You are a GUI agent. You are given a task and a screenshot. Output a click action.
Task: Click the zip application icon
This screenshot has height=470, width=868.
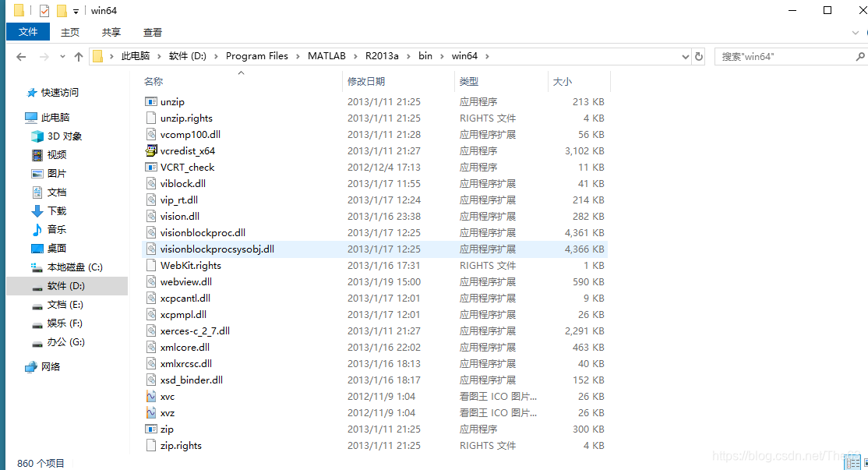coord(150,429)
